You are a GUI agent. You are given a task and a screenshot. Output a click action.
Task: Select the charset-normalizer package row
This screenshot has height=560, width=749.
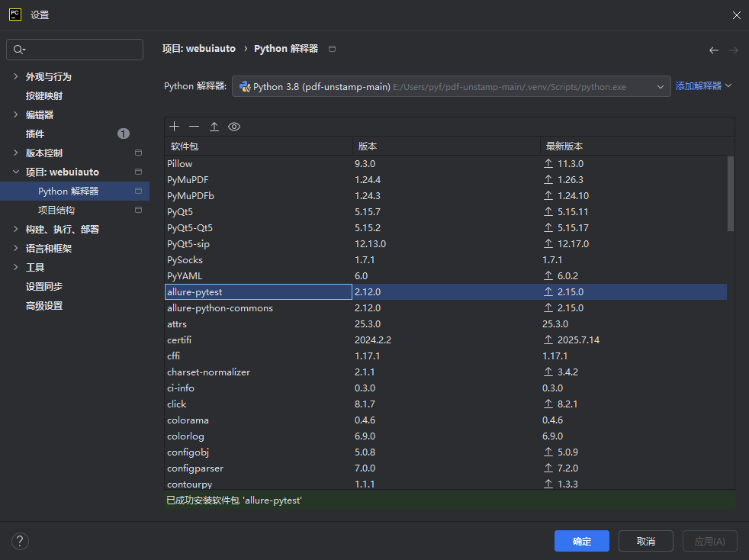point(445,372)
